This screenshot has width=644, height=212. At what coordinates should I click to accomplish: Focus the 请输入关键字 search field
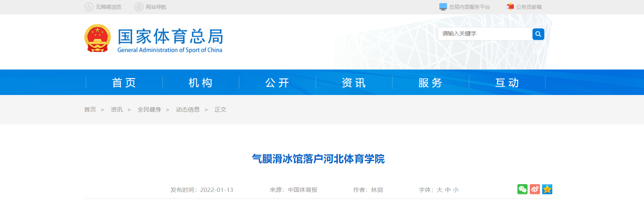(485, 34)
